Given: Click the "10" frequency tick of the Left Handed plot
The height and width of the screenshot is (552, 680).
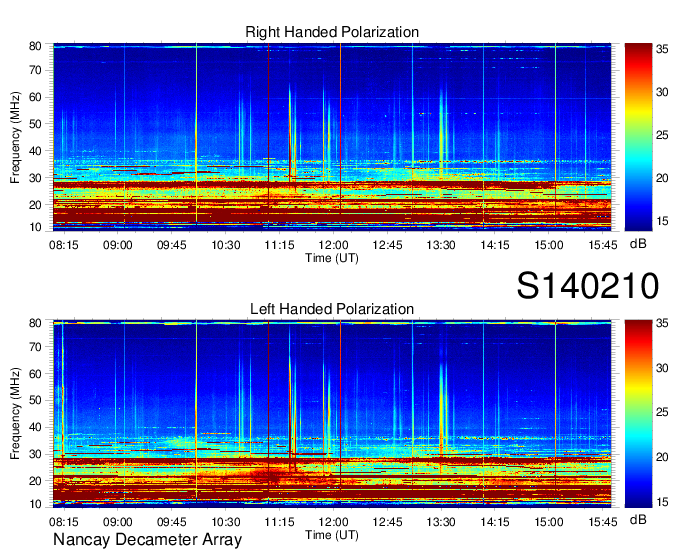Looking at the screenshot, I should point(35,504).
